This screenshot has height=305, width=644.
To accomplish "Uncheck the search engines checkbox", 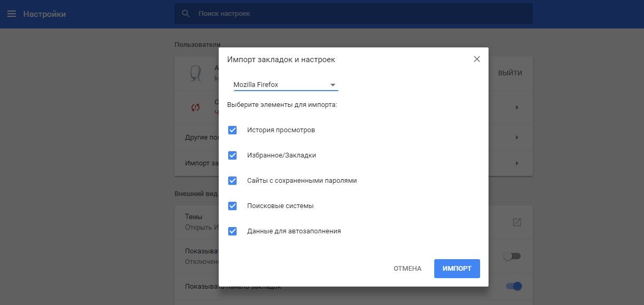I will [232, 206].
